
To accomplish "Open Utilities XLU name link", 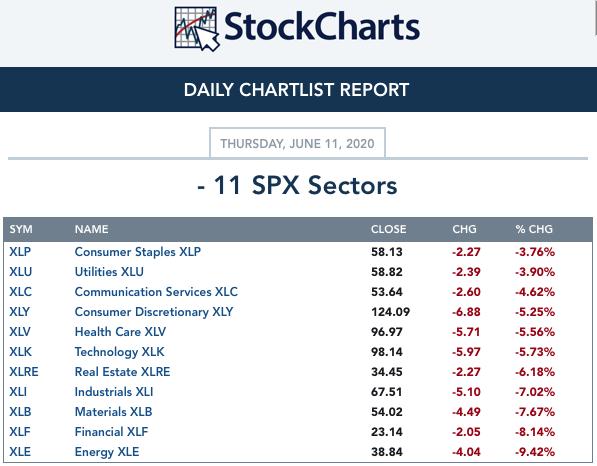I will pos(109,272).
